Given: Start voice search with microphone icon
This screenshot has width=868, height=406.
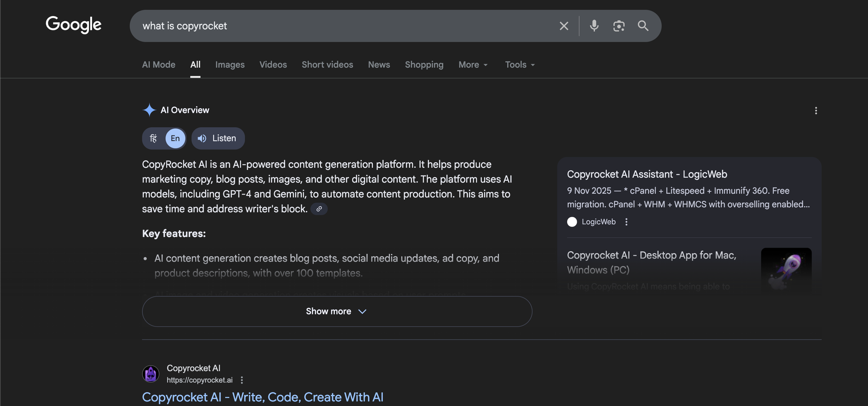Looking at the screenshot, I should click(594, 26).
